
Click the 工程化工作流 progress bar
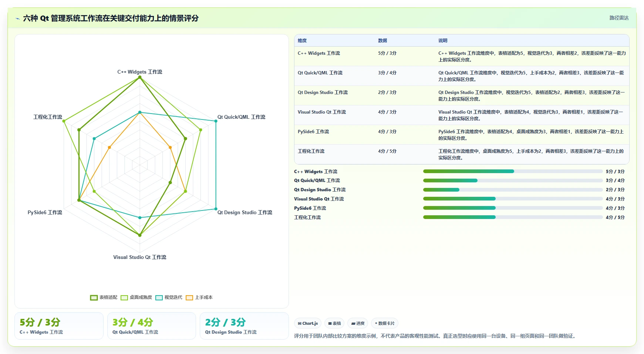click(513, 217)
